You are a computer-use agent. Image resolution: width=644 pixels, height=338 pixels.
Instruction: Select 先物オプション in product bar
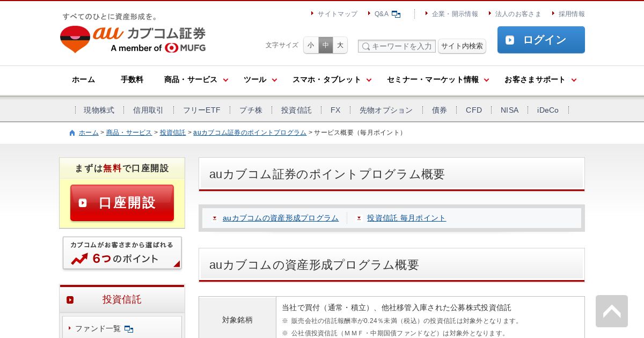[386, 110]
